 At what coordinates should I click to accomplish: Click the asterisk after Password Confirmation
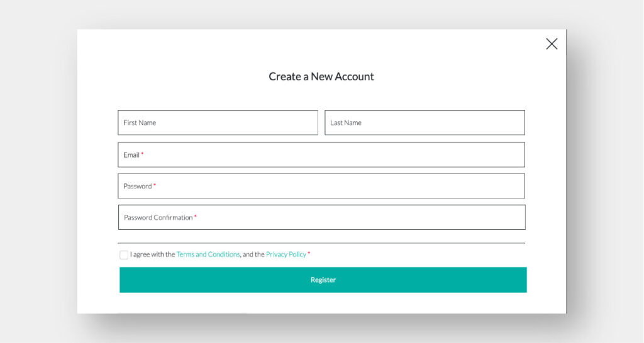pyautogui.click(x=196, y=217)
